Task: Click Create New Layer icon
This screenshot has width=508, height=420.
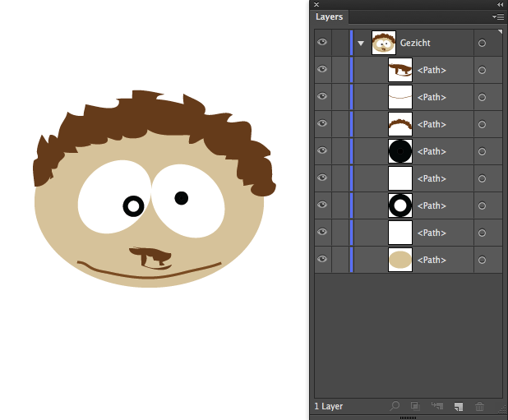Action: [x=459, y=406]
